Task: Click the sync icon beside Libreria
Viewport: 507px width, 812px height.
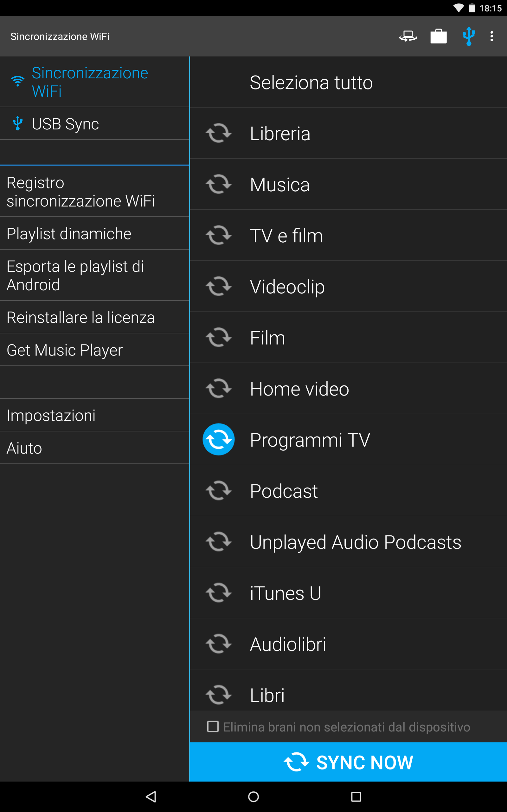Action: pyautogui.click(x=219, y=133)
